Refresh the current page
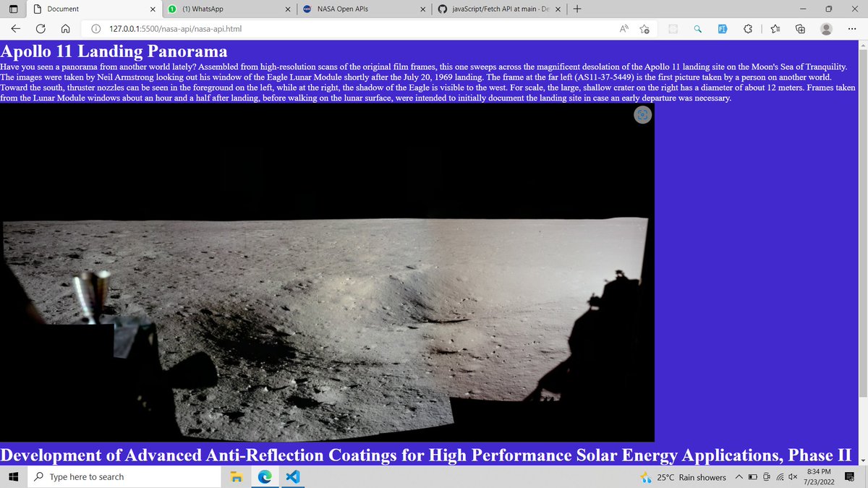This screenshot has height=488, width=868. 41,29
